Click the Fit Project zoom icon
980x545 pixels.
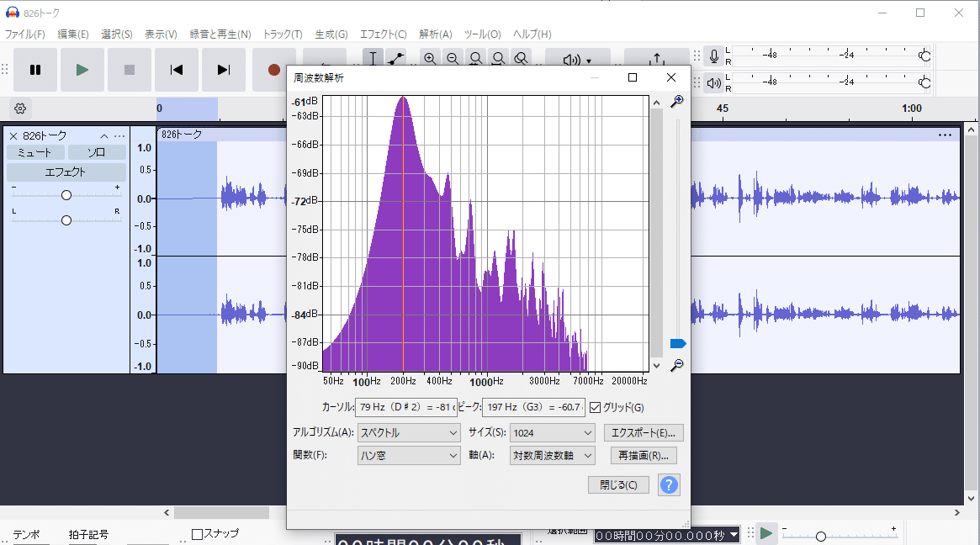pyautogui.click(x=498, y=59)
